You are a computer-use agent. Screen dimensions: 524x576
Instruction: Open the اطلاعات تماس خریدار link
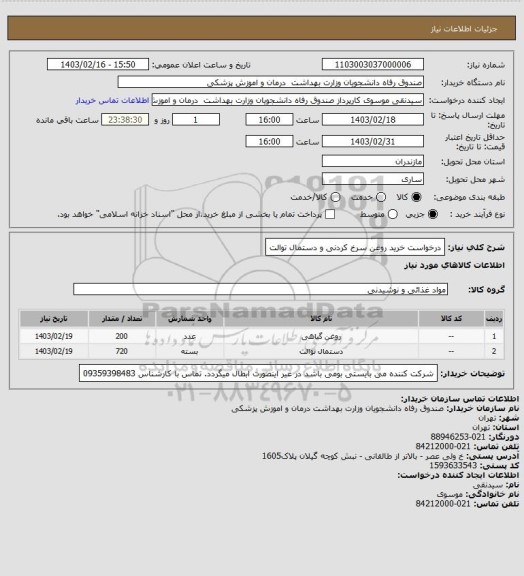[x=112, y=100]
